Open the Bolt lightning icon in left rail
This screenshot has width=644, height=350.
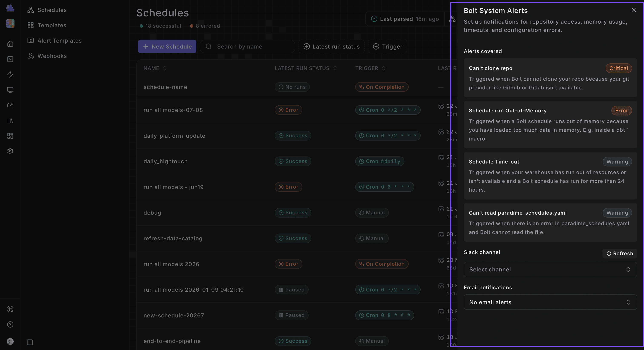tap(10, 75)
